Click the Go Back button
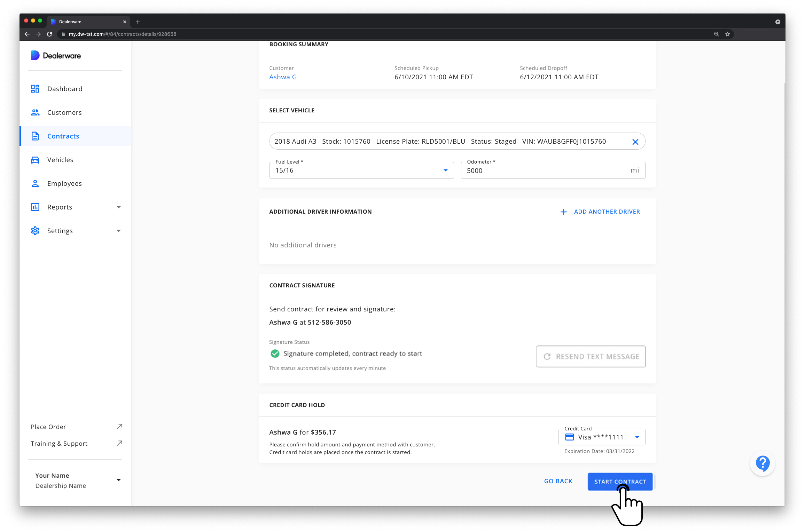Viewport: 805px width, 532px height. pos(558,481)
